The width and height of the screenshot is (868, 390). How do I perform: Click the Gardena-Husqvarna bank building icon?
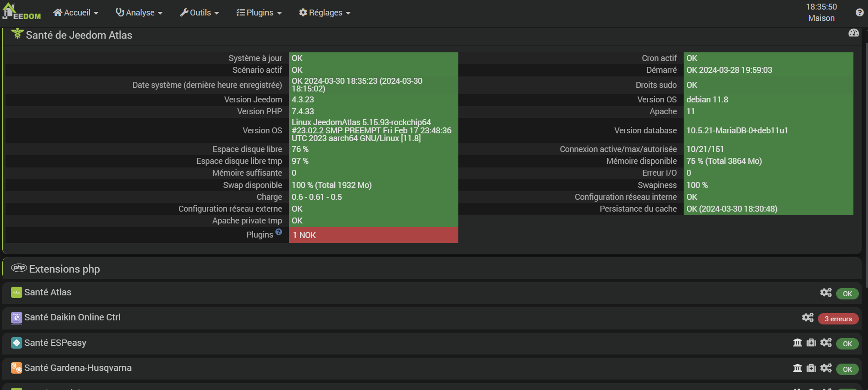coord(797,368)
